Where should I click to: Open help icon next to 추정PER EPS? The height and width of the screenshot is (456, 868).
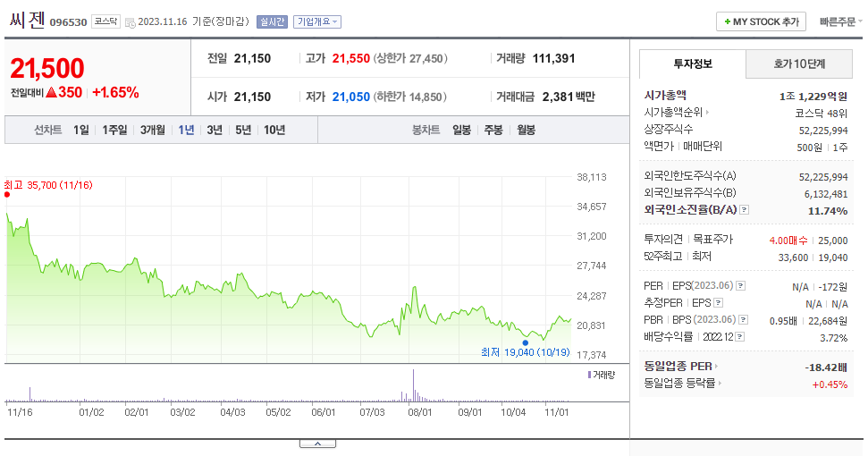pyautogui.click(x=719, y=303)
